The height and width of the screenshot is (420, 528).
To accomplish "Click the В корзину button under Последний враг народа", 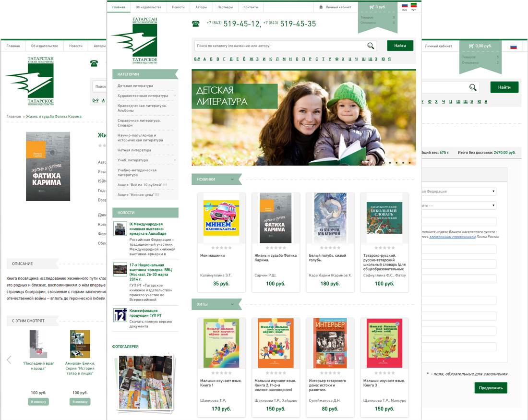I will coord(38,402).
